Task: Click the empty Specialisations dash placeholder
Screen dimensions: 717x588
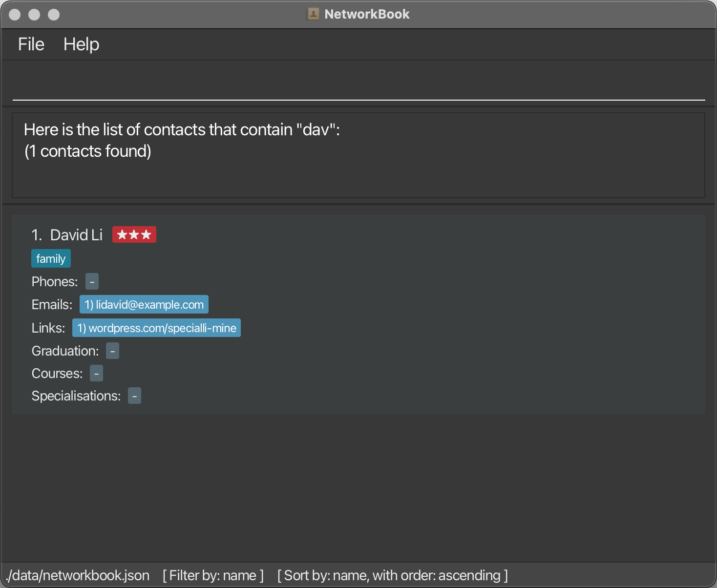Action: point(134,396)
